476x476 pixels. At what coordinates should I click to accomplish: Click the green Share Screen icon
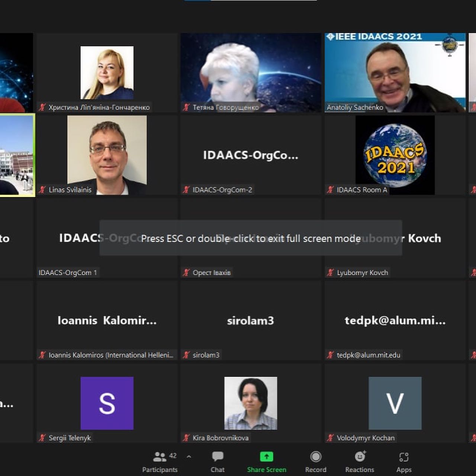[x=267, y=457]
